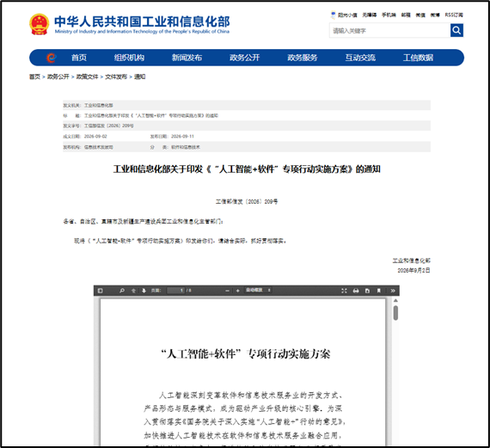Image resolution: width=490 pixels, height=448 pixels.
Task: Click the signature date 2026年9月2日
Action: tap(413, 270)
